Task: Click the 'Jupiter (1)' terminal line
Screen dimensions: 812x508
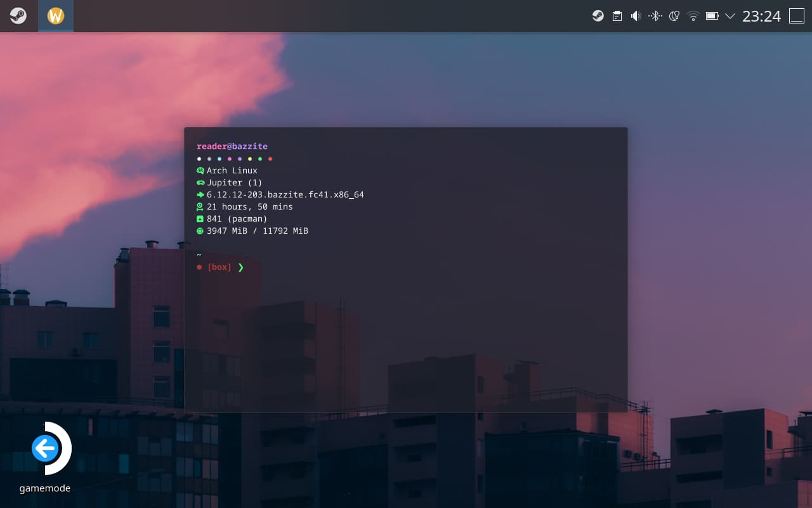Action: 235,183
